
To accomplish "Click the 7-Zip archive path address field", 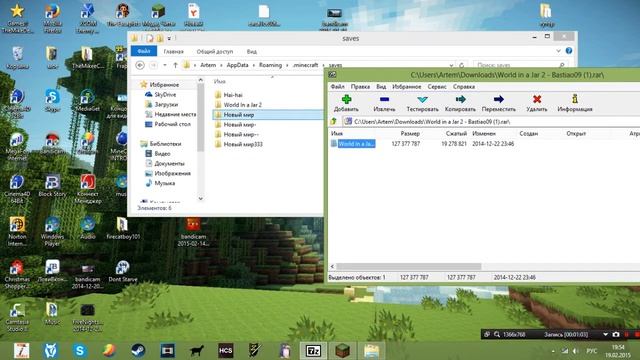I will click(490, 122).
